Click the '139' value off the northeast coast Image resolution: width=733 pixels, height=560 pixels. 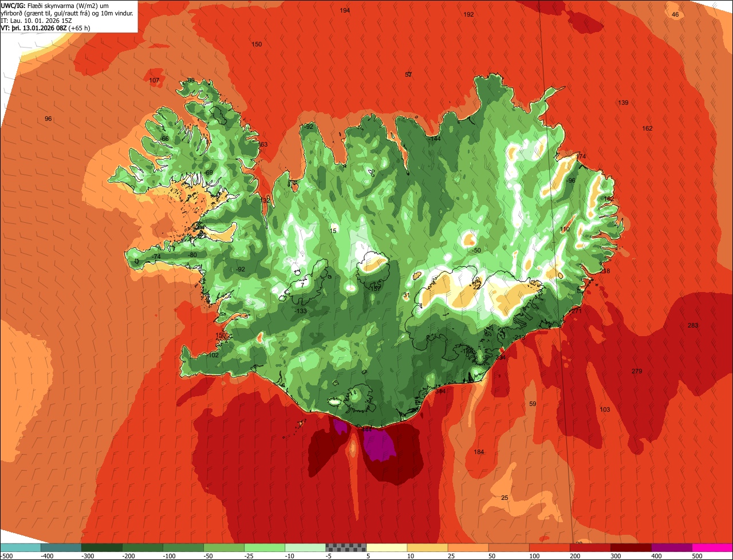[623, 103]
